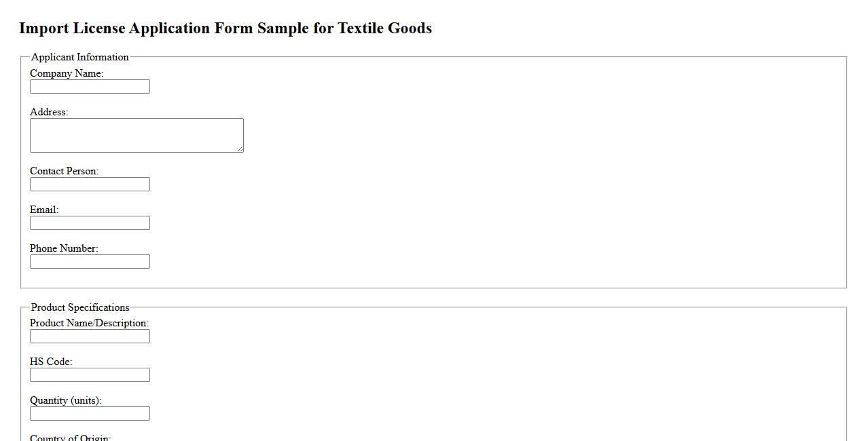Click the Product Name/Description input field
The image size is (868, 441).
click(89, 336)
